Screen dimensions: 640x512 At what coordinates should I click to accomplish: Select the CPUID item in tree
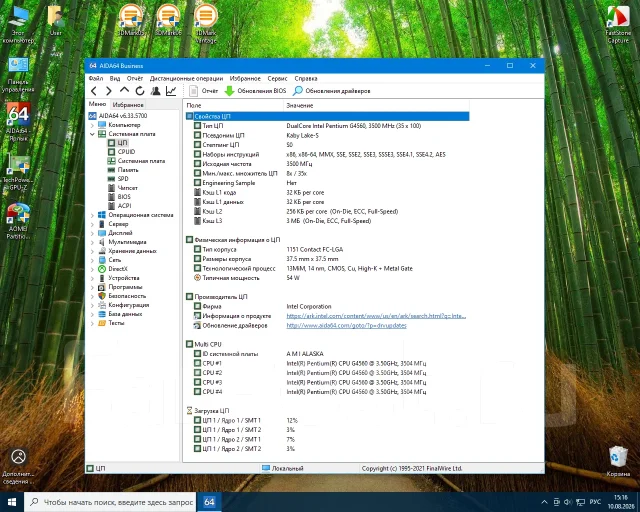121,152
